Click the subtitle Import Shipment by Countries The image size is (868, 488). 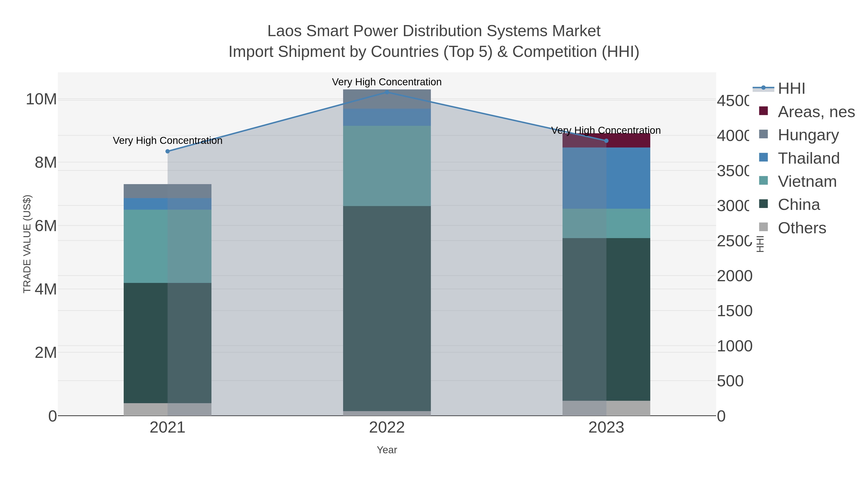click(x=434, y=52)
